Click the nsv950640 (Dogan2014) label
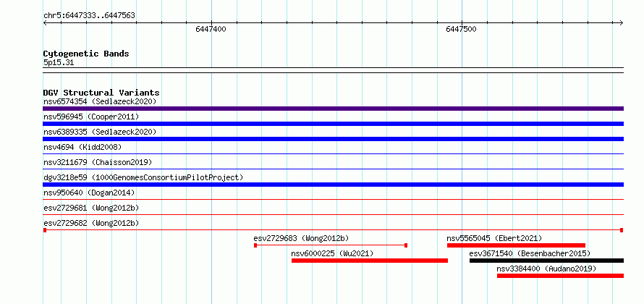Viewport: 644px width, 304px height. [x=89, y=193]
